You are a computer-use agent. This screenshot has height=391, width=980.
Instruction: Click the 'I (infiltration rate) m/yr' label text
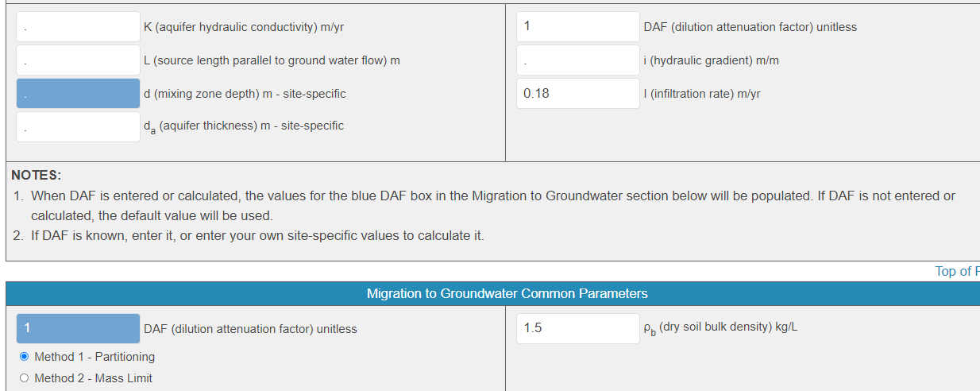702,94
